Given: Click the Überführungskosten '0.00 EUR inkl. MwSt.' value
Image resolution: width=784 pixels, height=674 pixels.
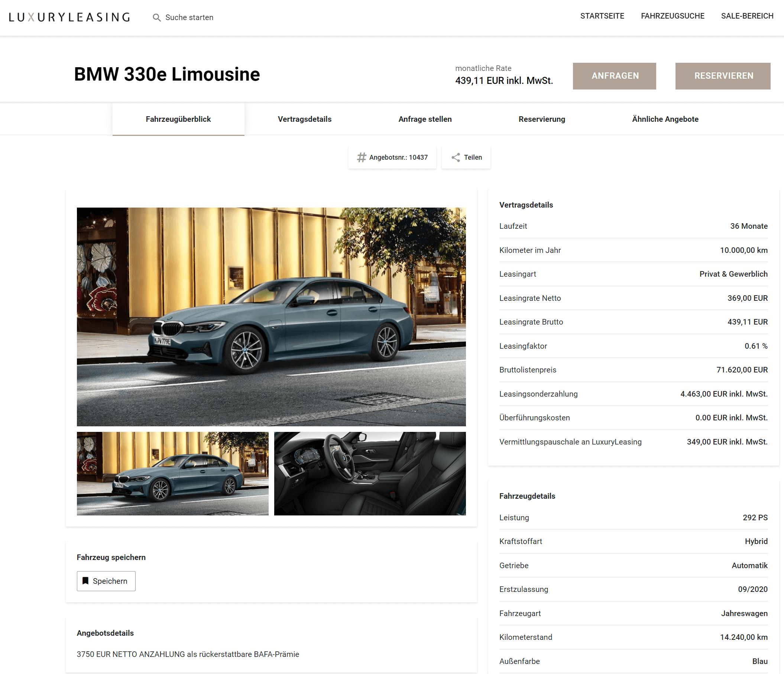Looking at the screenshot, I should coord(731,417).
